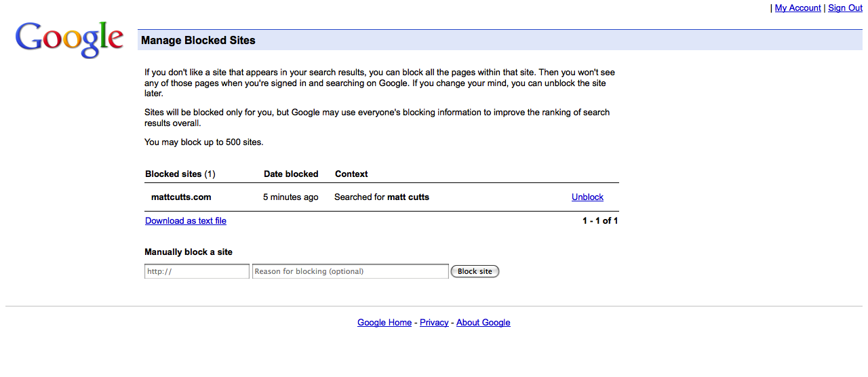This screenshot has height=377, width=868.
Task: Focus the http:// URL input field
Action: (197, 271)
